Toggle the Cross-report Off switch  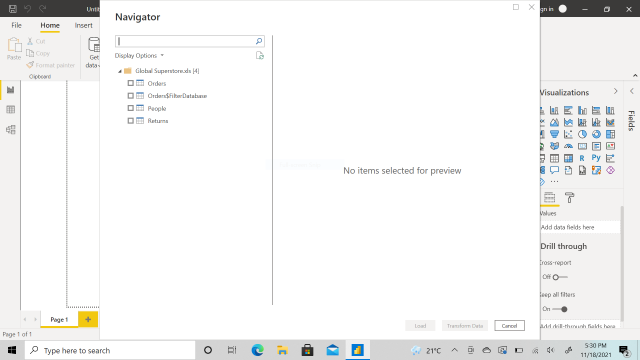point(560,277)
